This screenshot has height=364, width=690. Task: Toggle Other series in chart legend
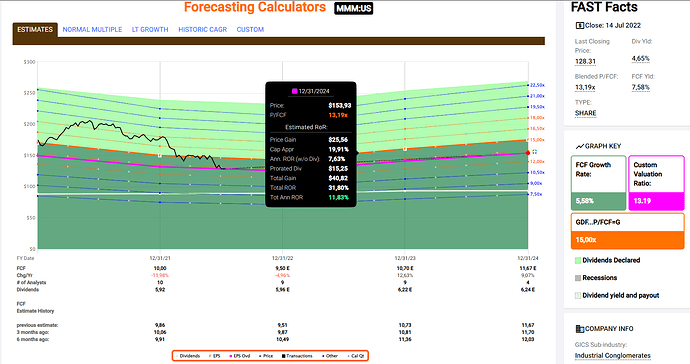[x=330, y=356]
